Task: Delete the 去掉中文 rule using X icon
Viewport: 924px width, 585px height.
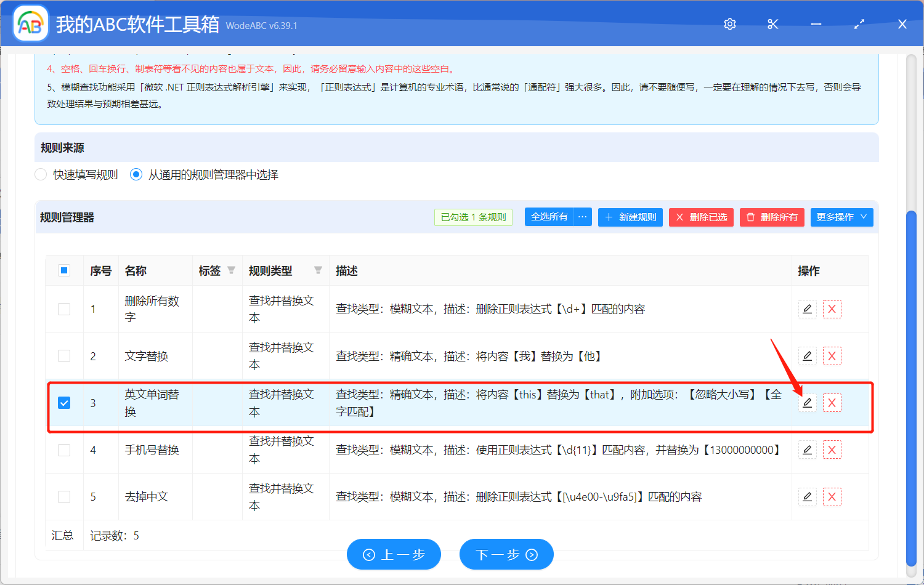Action: pos(832,496)
